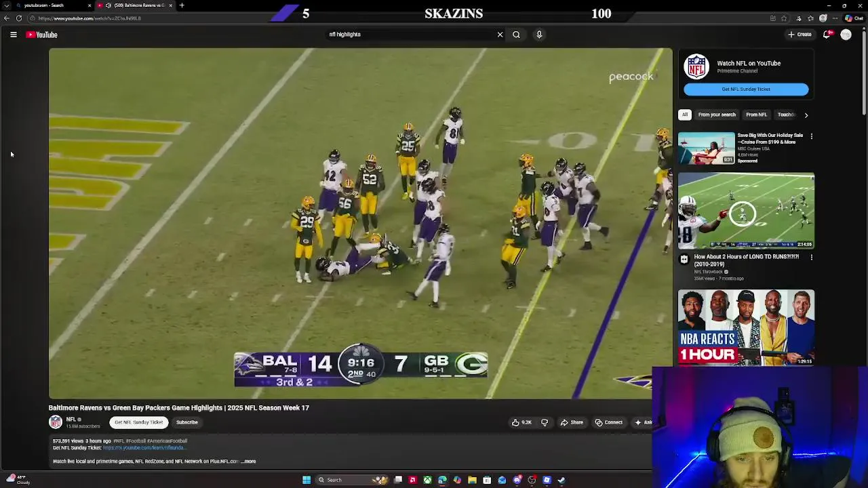The image size is (868, 488).
Task: Open Microsoft Edge on taskbar
Action: 442,480
